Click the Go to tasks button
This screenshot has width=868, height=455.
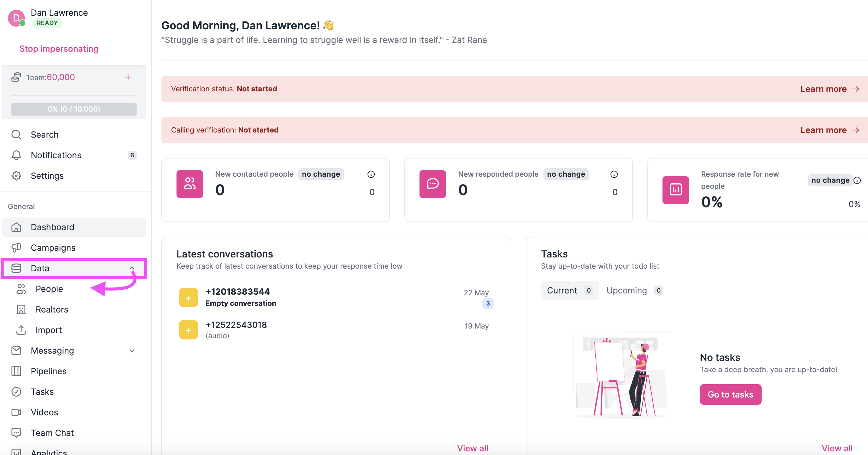coord(730,394)
